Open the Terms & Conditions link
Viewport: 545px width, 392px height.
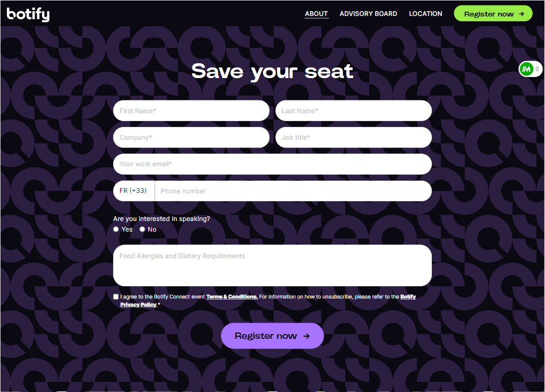point(232,297)
